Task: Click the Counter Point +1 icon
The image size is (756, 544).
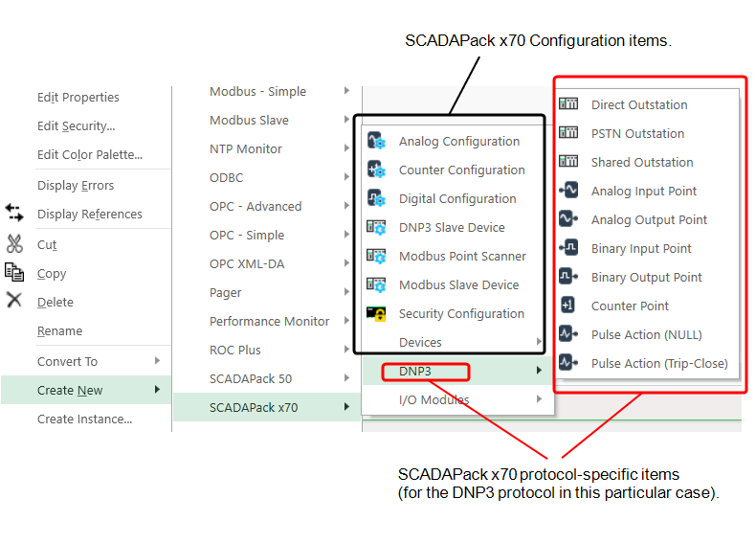Action: click(x=567, y=306)
